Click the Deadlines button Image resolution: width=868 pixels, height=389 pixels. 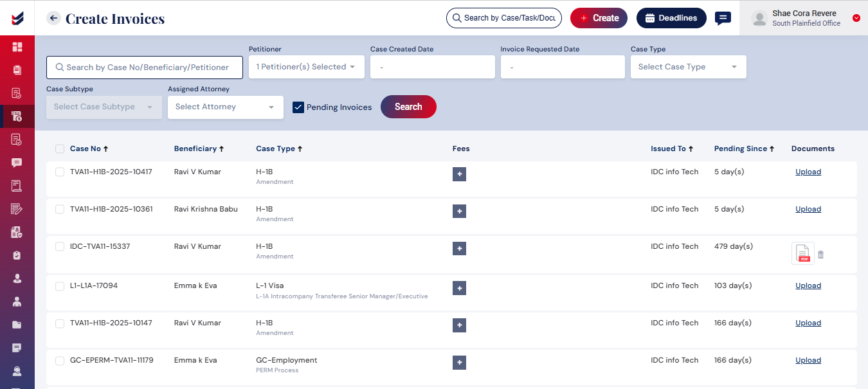(x=671, y=18)
